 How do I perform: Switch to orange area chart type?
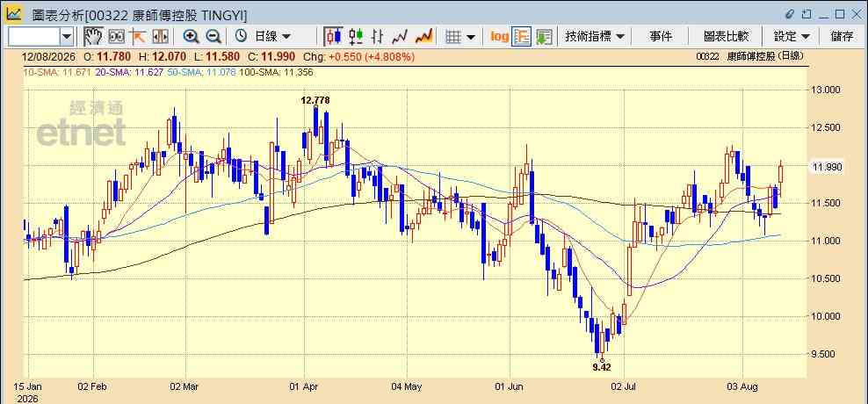click(423, 37)
